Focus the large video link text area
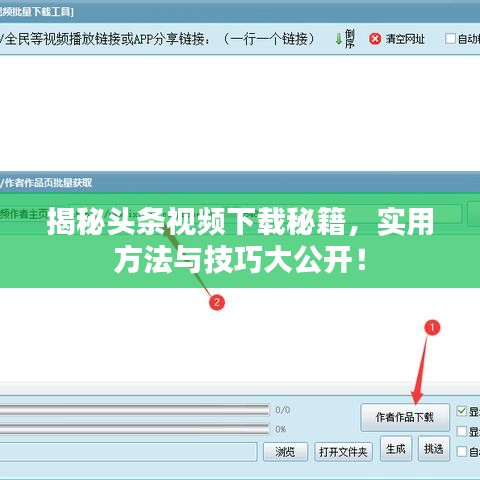This screenshot has width=480, height=480. click(x=240, y=113)
